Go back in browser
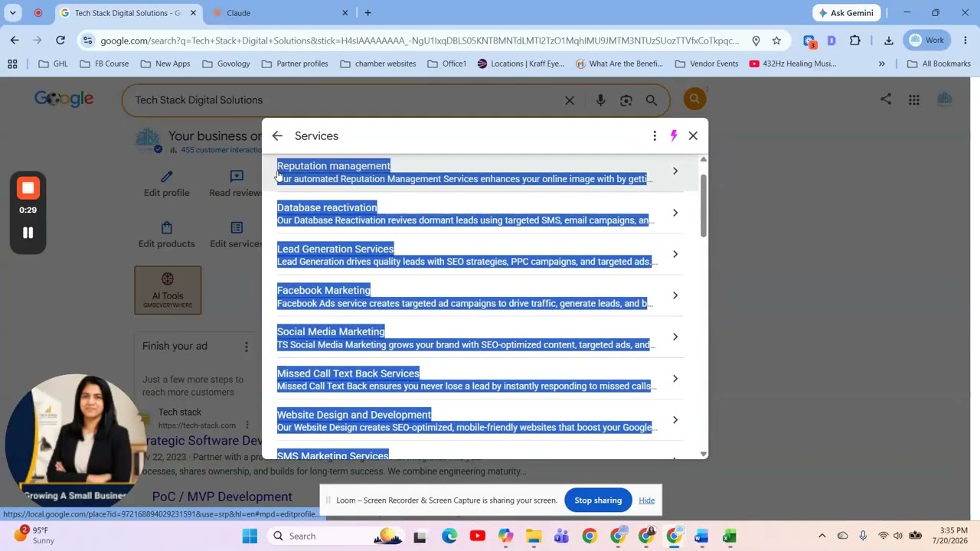 pyautogui.click(x=15, y=41)
